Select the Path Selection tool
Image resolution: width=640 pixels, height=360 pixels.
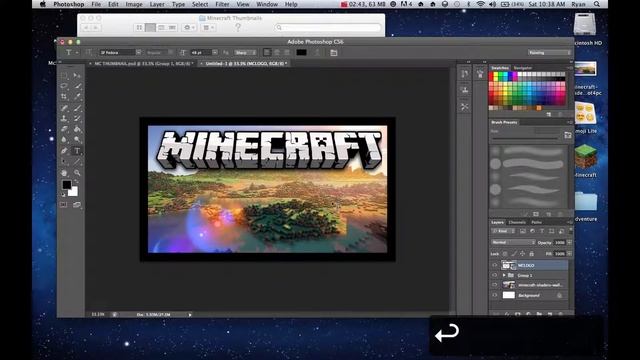click(64, 162)
